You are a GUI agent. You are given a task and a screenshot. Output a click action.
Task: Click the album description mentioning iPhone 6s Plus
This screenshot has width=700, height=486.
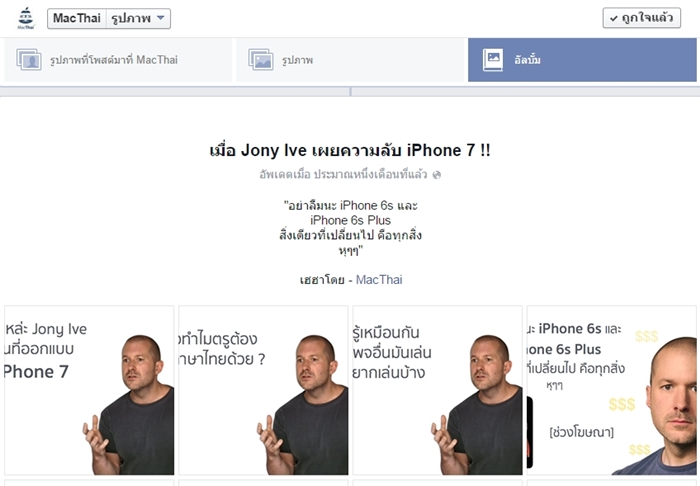tap(350, 228)
